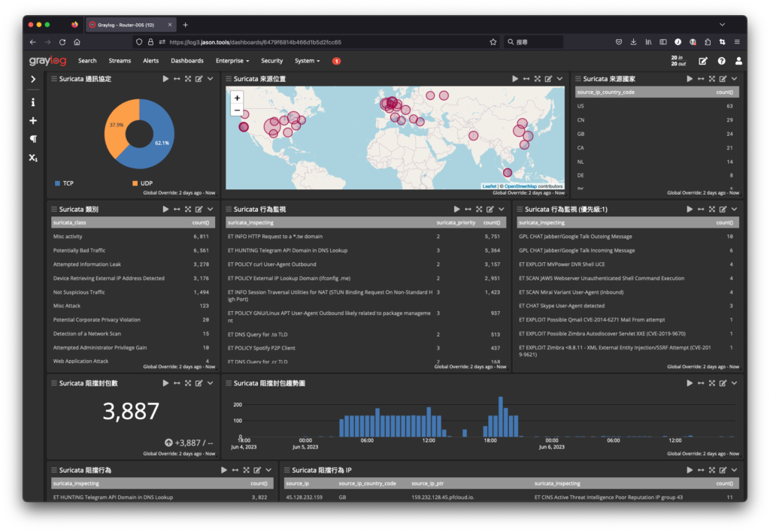
Task: Reload the browser page
Action: pyautogui.click(x=62, y=42)
